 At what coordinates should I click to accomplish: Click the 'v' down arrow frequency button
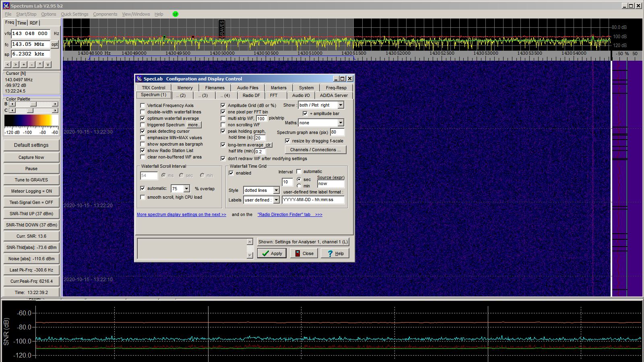tap(48, 64)
